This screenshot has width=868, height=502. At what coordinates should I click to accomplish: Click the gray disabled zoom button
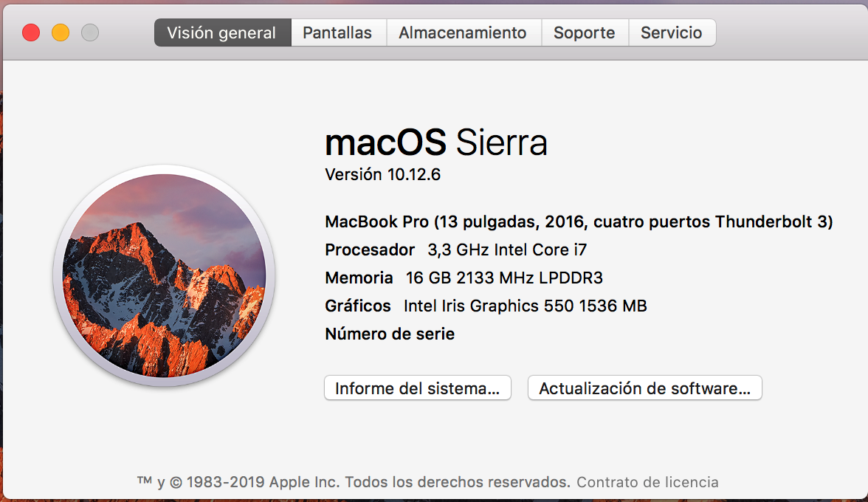coord(90,32)
